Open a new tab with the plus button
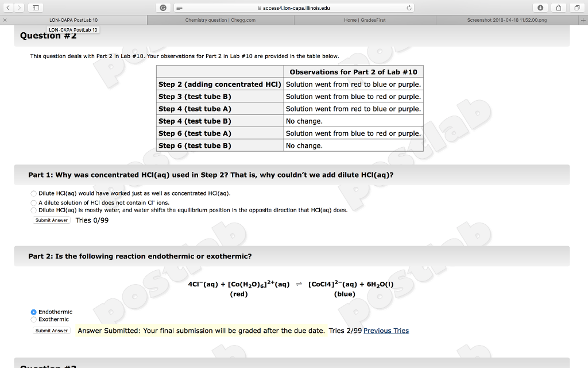This screenshot has width=588, height=368. tap(583, 19)
